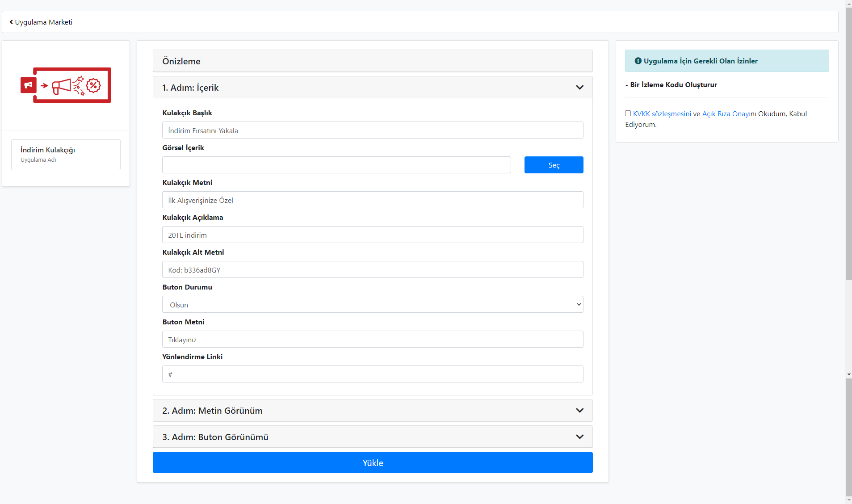Click the 2. Adım: Metin Görünüm header title
Image resolution: width=852 pixels, height=504 pixels.
click(212, 411)
